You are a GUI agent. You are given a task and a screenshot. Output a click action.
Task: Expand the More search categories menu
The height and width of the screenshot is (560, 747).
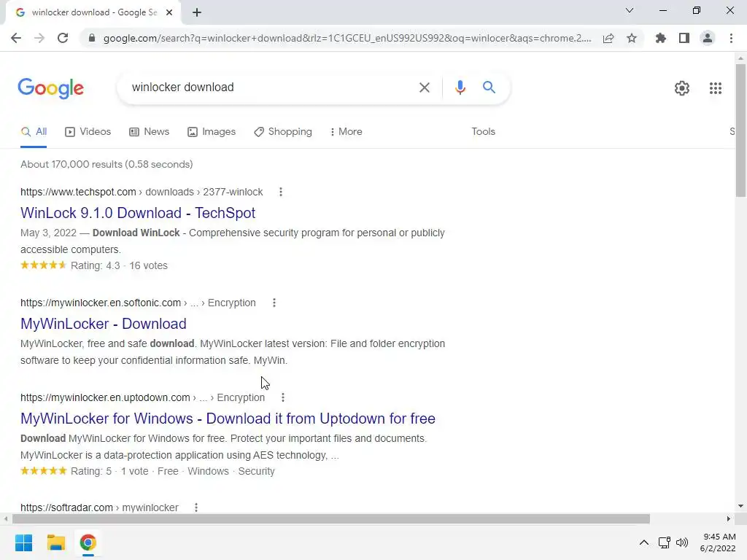347,132
